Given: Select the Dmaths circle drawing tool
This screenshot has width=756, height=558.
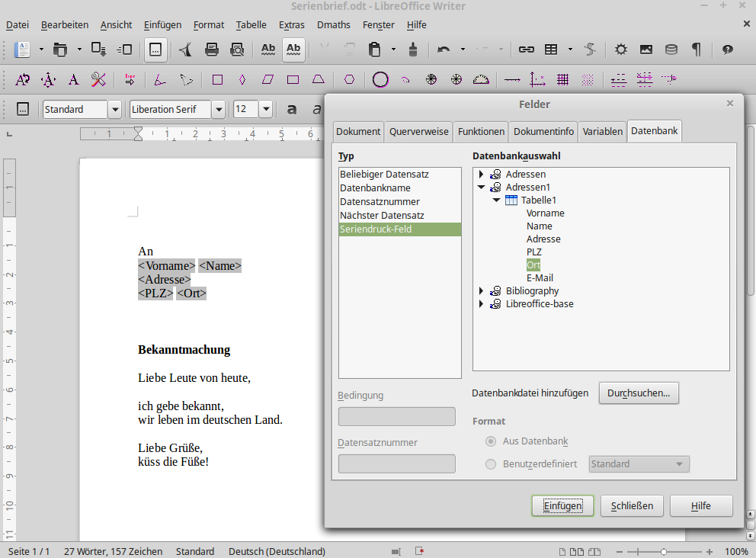Looking at the screenshot, I should [380, 79].
